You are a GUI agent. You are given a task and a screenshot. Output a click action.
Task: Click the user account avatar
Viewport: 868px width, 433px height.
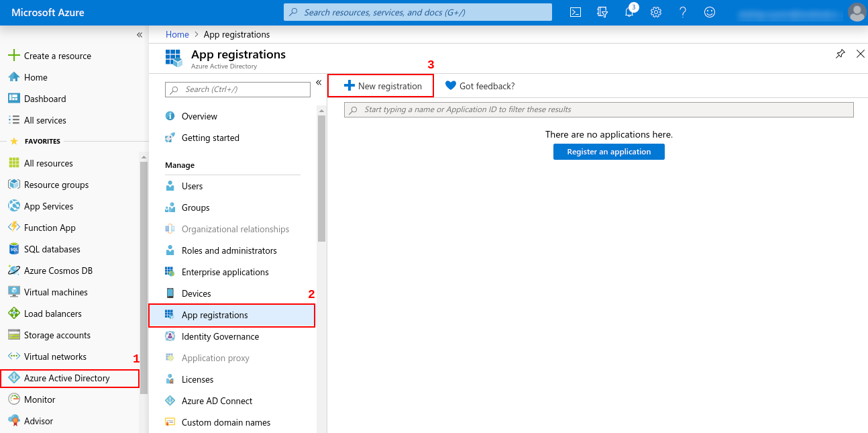point(857,12)
